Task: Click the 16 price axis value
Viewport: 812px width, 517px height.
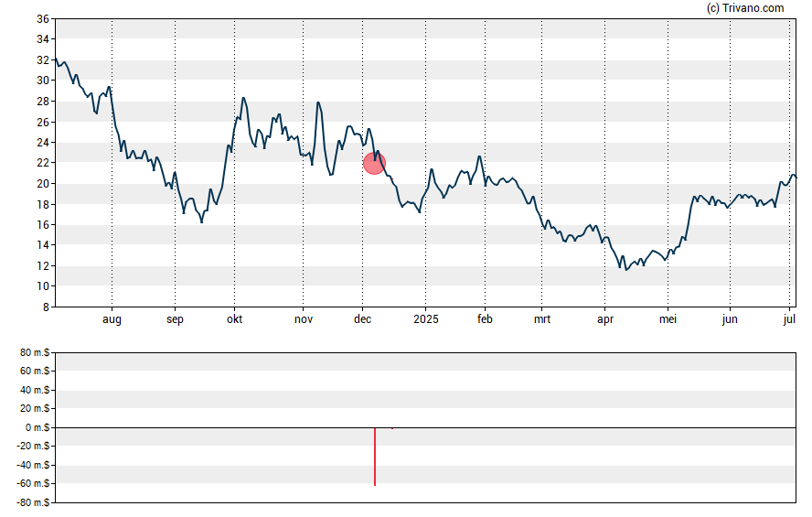Action: pos(42,225)
